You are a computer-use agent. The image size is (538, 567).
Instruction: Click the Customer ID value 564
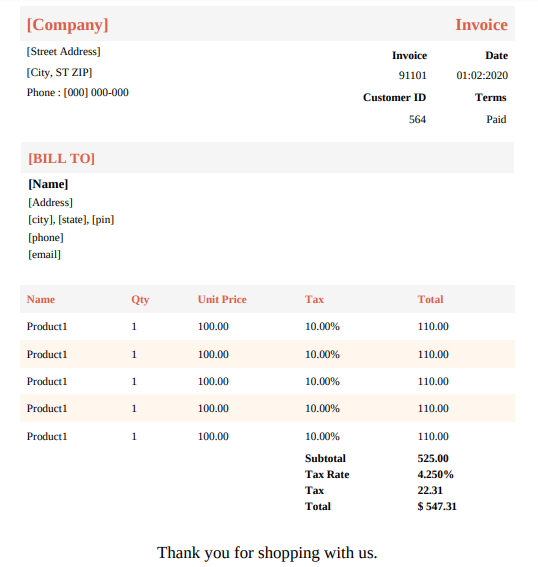[417, 119]
